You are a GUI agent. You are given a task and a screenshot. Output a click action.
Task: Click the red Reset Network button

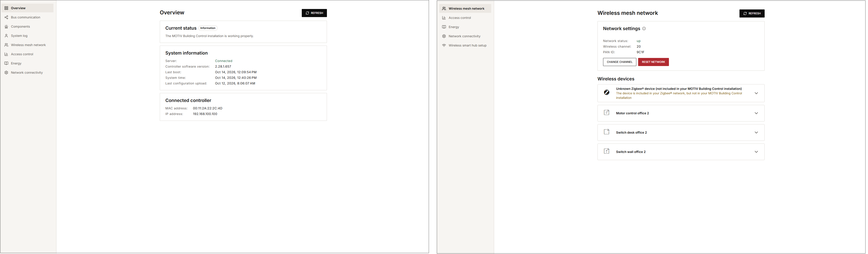(x=653, y=62)
